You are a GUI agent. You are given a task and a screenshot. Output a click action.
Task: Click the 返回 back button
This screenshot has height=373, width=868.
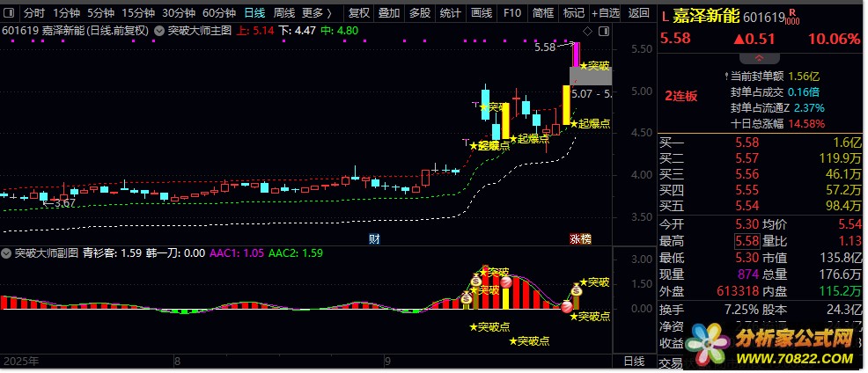tap(639, 12)
